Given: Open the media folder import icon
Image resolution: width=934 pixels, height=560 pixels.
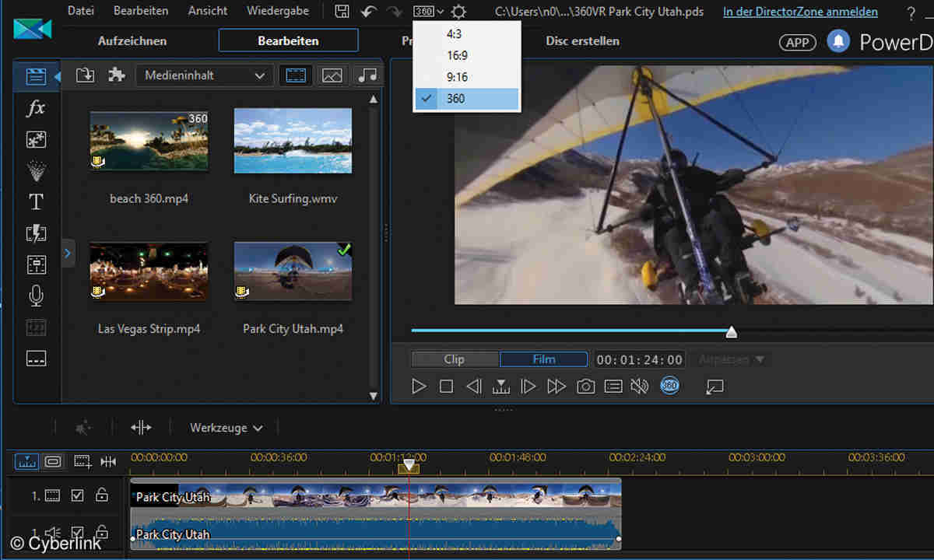Looking at the screenshot, I should pos(85,75).
